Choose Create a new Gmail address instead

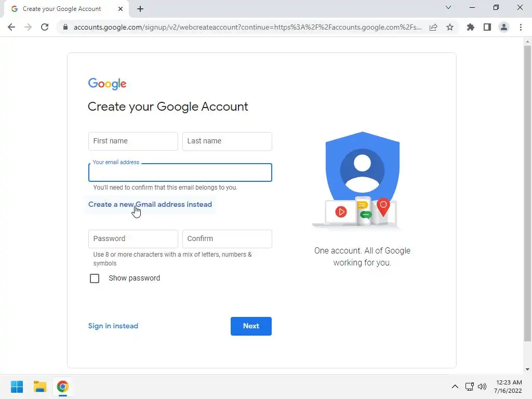tap(150, 204)
